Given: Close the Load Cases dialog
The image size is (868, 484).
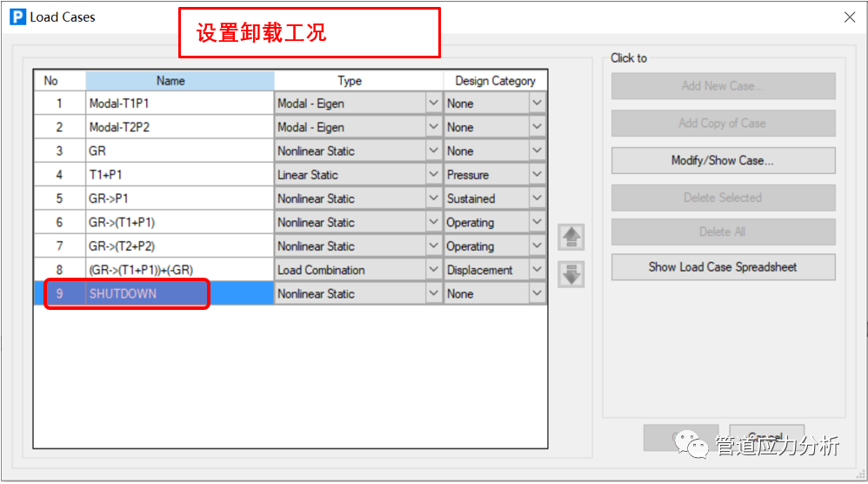Looking at the screenshot, I should coord(850,17).
